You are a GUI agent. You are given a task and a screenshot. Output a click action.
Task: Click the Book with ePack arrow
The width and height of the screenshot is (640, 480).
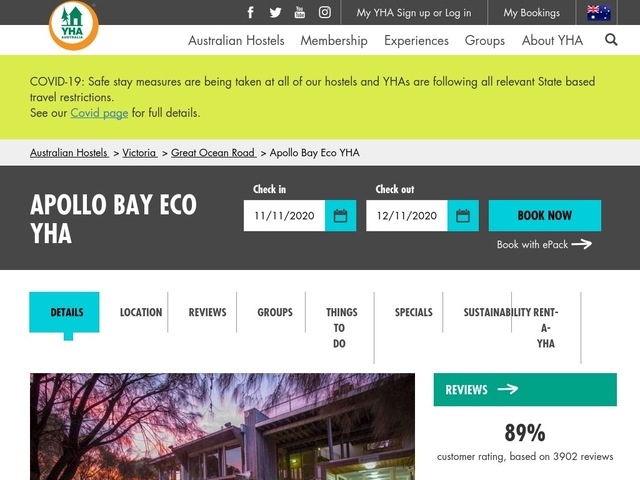[582, 244]
